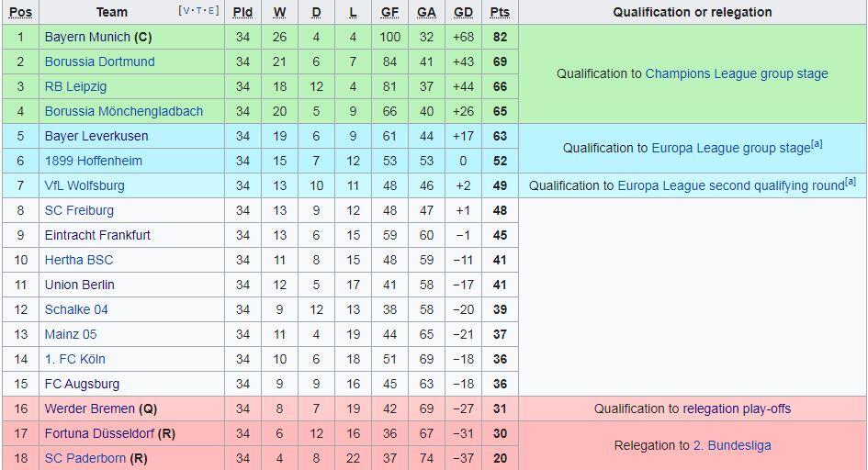
Task: Open Europa League second qualifying round link
Action: (731, 185)
